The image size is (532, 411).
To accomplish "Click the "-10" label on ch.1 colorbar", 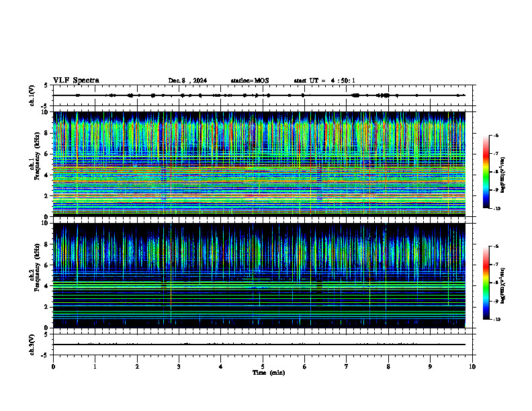I will (497, 208).
